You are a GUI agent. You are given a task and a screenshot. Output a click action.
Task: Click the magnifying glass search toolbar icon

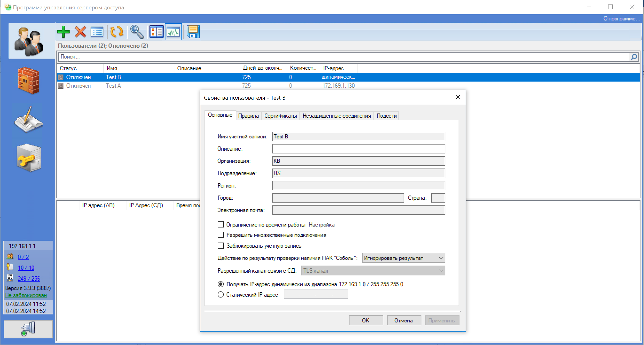(x=137, y=32)
